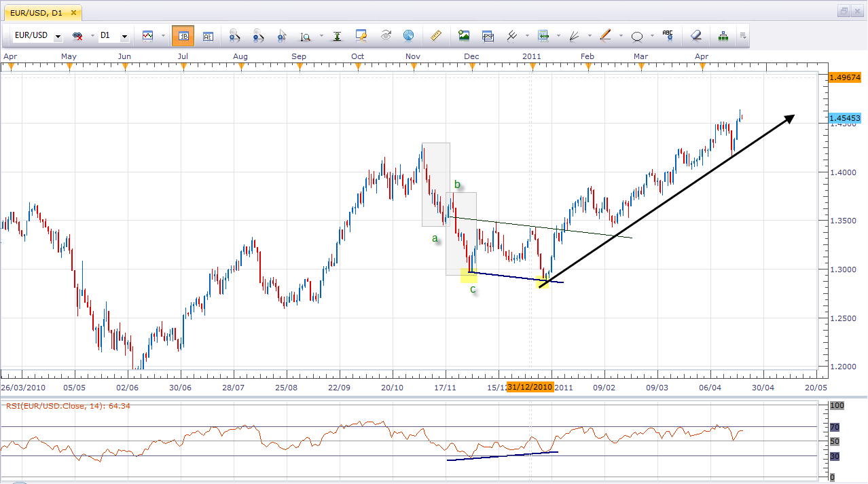
Task: Toggle the eye visibility icon
Action: [x=385, y=36]
